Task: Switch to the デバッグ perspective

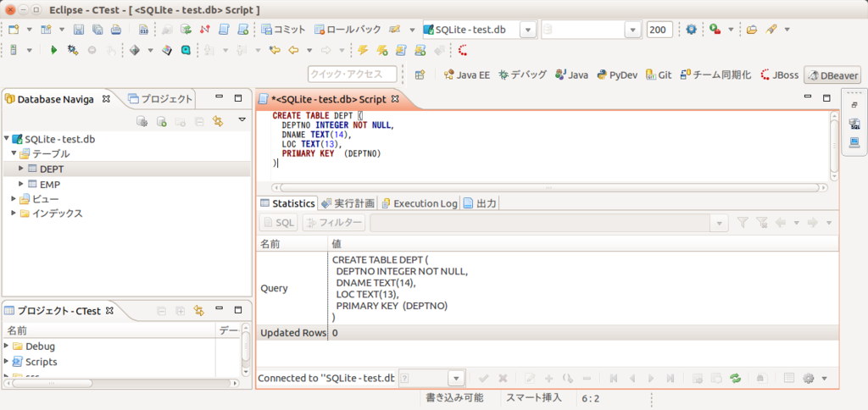Action: point(522,75)
